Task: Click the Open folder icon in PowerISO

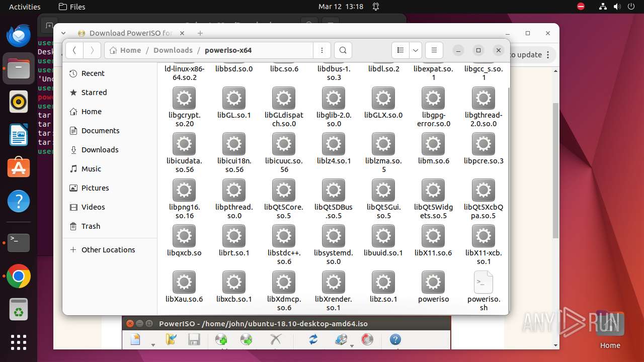Action: 171,340
